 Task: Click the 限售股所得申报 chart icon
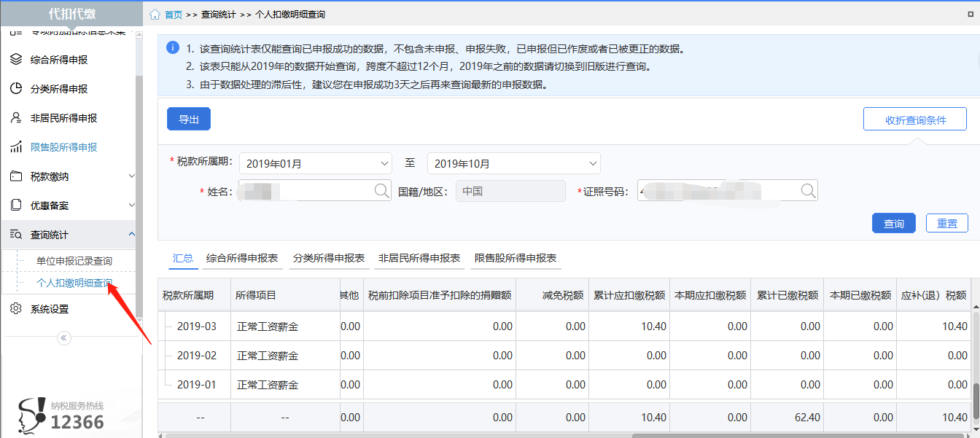click(x=16, y=147)
